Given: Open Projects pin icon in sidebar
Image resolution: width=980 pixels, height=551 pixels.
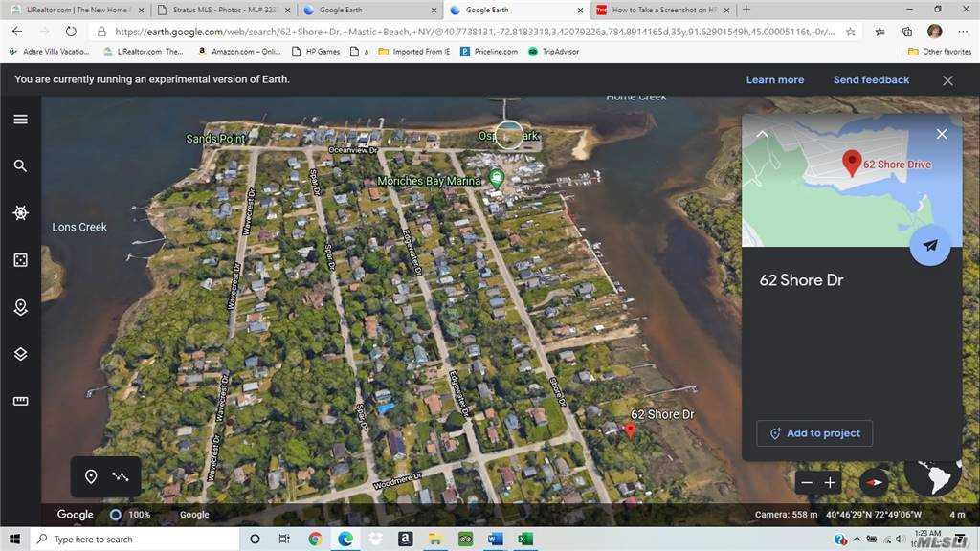Looking at the screenshot, I should (x=20, y=307).
